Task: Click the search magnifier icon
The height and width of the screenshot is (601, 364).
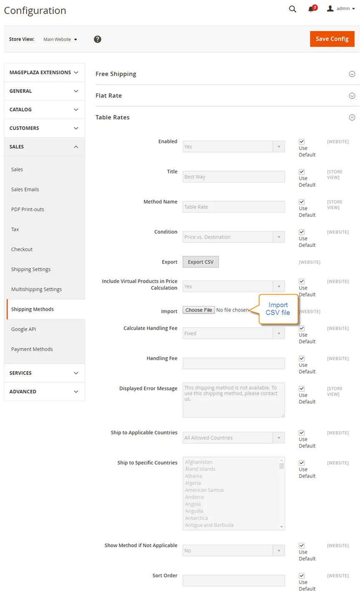Action: pos(292,9)
